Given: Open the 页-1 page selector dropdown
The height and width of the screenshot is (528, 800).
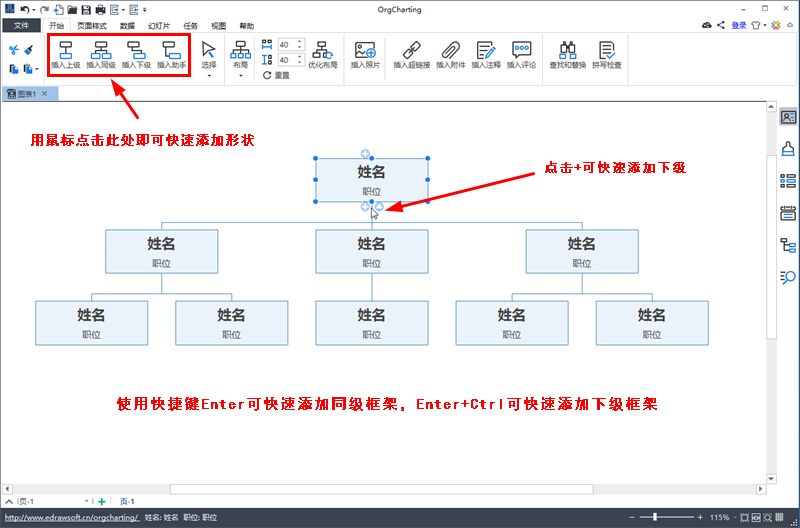Looking at the screenshot, I should (x=87, y=501).
